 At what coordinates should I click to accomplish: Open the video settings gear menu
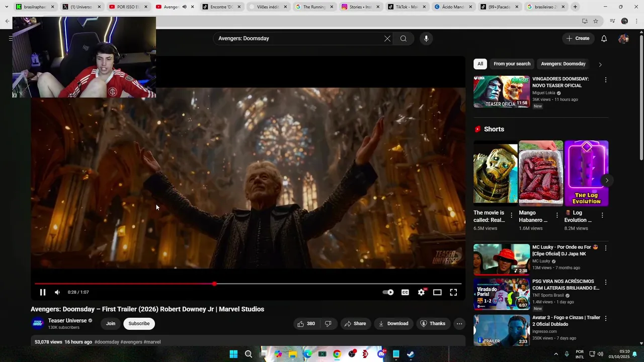click(422, 292)
